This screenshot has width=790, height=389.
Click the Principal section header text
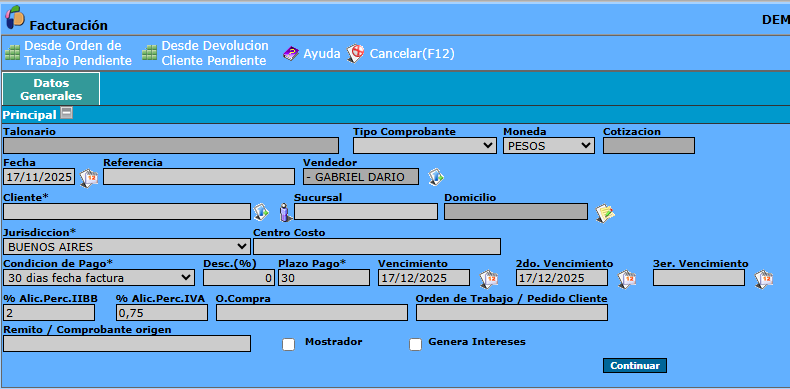point(30,115)
